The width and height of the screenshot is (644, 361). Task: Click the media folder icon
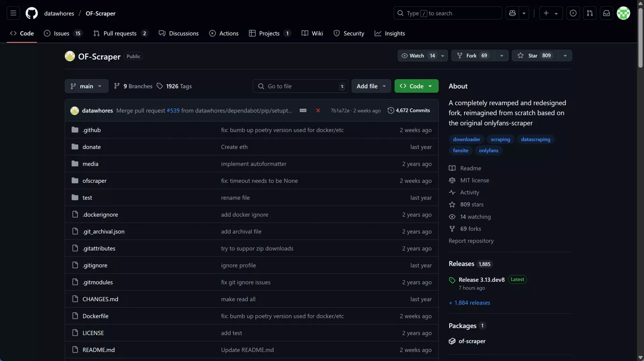(x=75, y=164)
